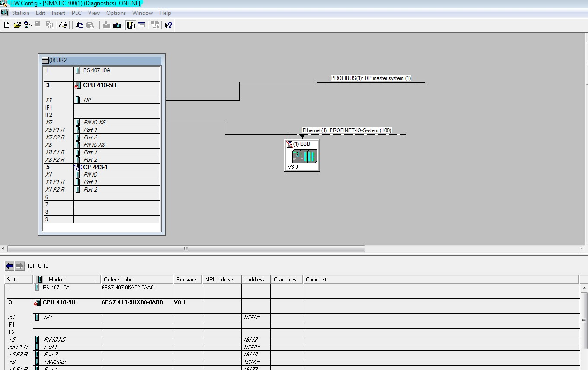Screen dimensions: 588x370
Task: Click the Order number column header
Action: pyautogui.click(x=137, y=280)
